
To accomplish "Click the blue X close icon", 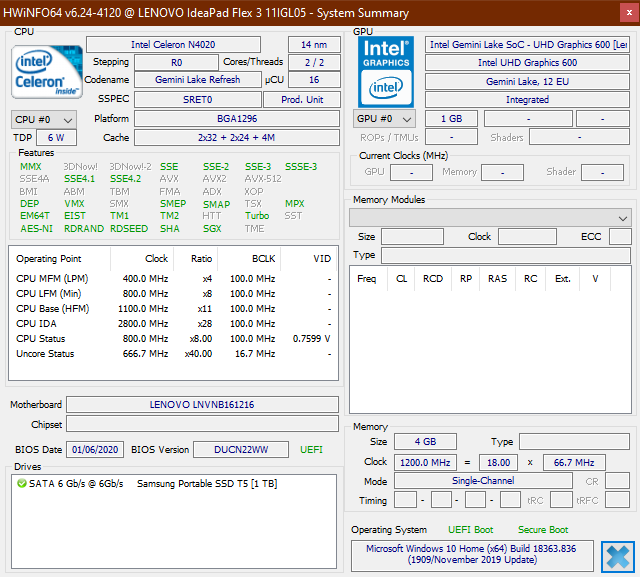I will click(x=617, y=556).
